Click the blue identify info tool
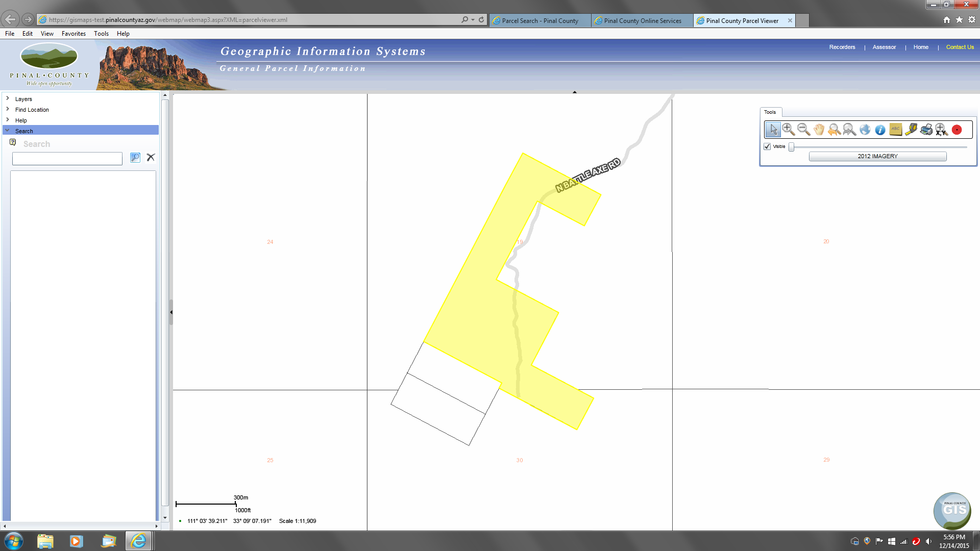Image resolution: width=980 pixels, height=551 pixels. (880, 129)
